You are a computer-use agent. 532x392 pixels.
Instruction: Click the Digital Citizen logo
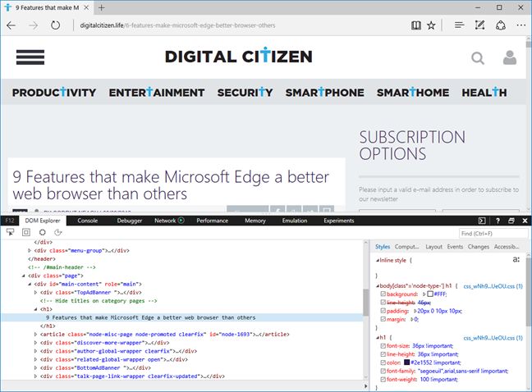click(x=239, y=57)
